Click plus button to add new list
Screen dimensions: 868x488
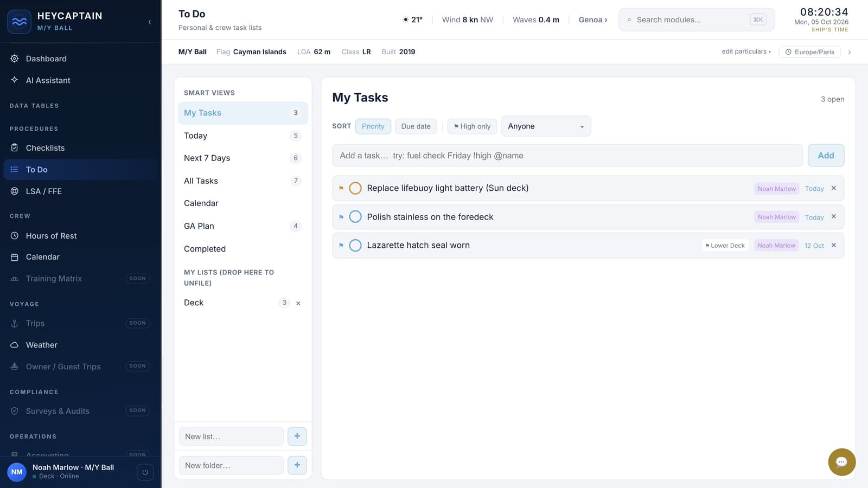297,436
